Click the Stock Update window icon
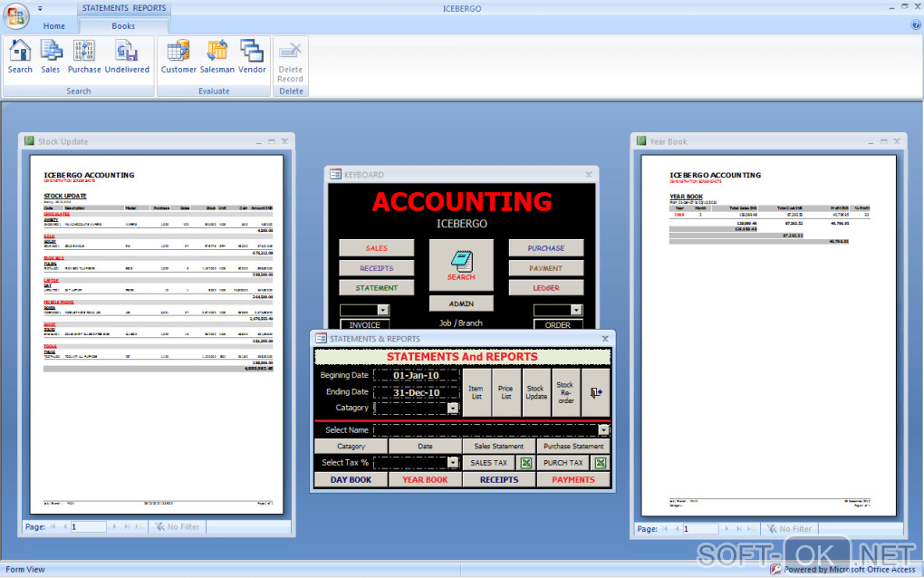Image resolution: width=924 pixels, height=578 pixels. (29, 140)
